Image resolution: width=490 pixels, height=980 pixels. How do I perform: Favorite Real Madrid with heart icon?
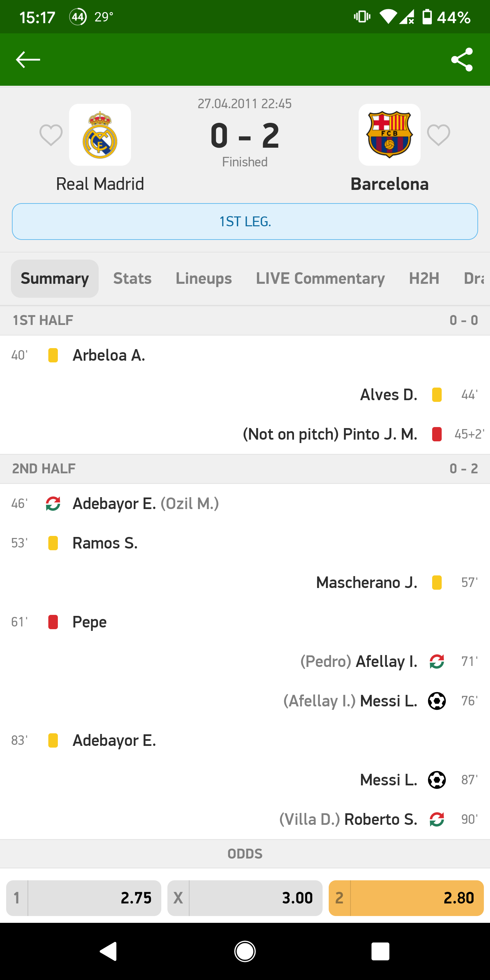tap(51, 135)
